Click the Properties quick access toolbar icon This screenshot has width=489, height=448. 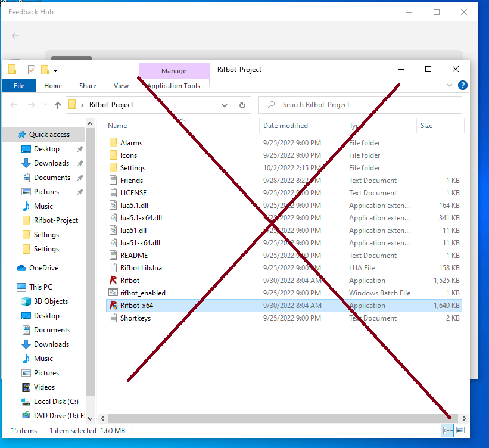pos(32,70)
